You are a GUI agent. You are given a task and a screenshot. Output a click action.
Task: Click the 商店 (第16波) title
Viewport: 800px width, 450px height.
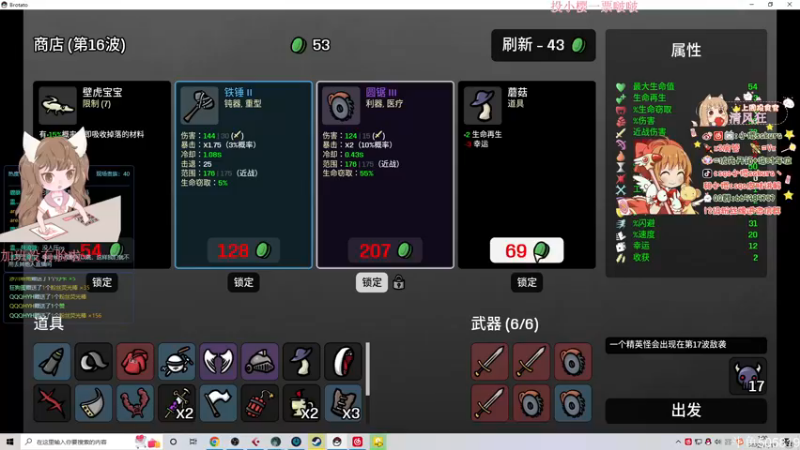(80, 45)
